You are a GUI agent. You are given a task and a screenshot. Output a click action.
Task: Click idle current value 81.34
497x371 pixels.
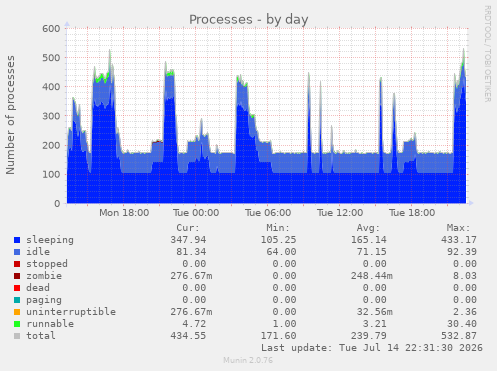[191, 252]
